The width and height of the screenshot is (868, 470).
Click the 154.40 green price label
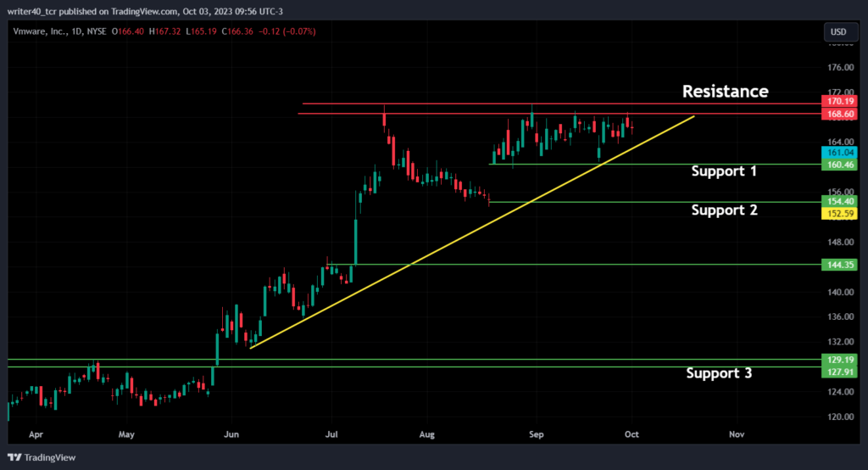(x=839, y=201)
